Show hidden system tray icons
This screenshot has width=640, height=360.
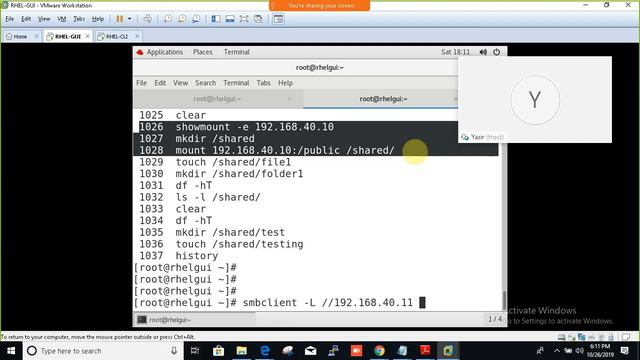tap(557, 351)
